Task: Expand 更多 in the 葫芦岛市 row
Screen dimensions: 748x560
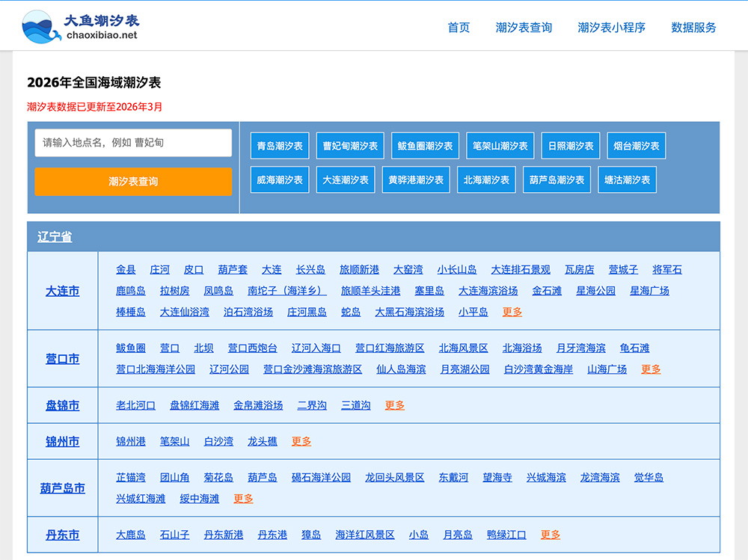Action: (x=243, y=499)
